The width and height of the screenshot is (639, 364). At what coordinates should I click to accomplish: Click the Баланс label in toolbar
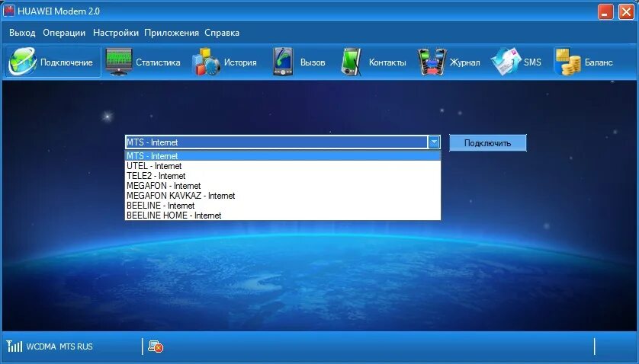[x=599, y=62]
